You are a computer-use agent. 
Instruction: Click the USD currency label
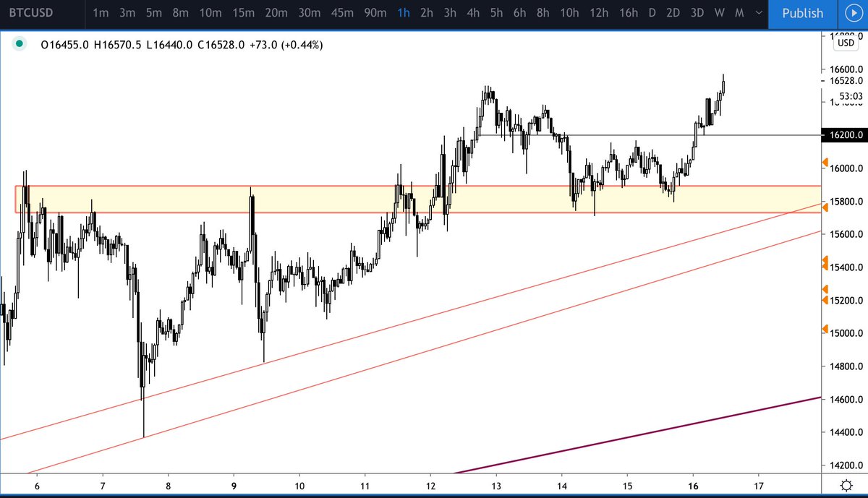[x=846, y=43]
